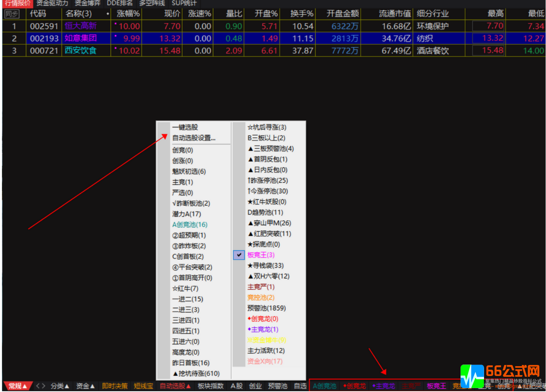Image resolution: width=546 pixels, height=392 pixels.
Task: Select A创竞池 in the bottom sector bar
Action: pyautogui.click(x=325, y=385)
